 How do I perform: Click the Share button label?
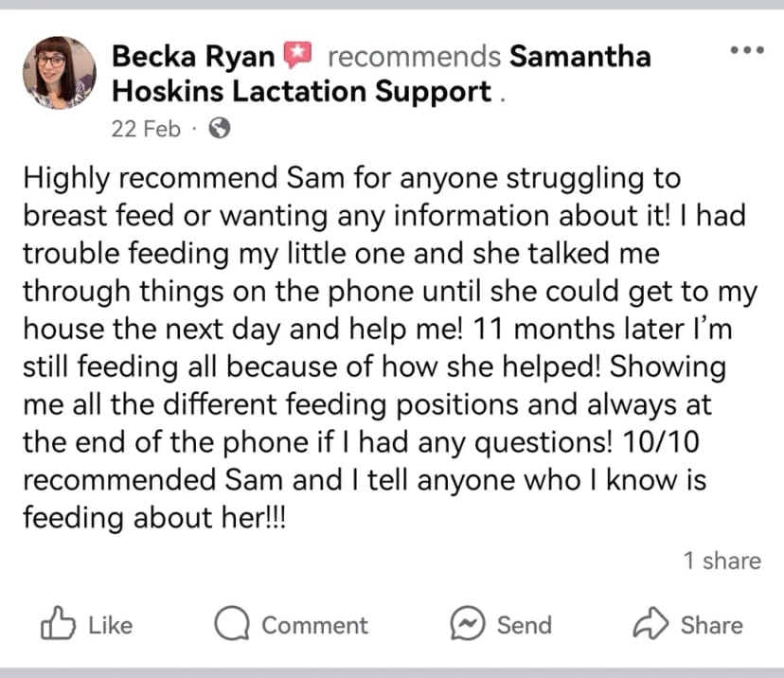pos(712,625)
